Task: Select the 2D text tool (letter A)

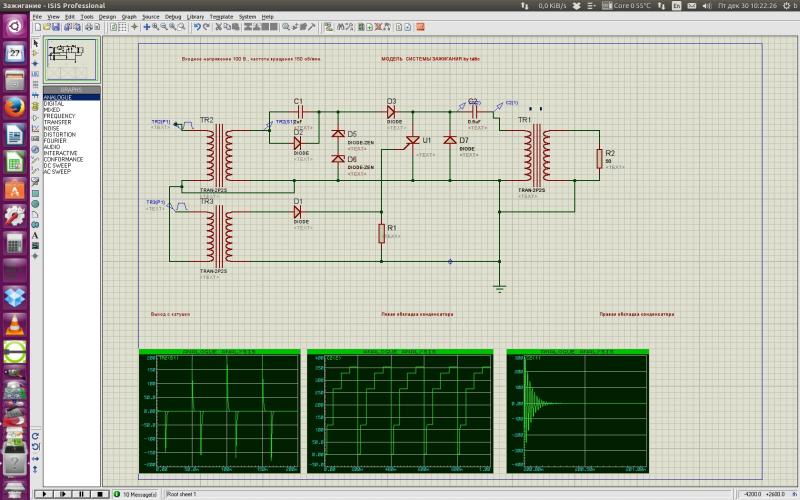Action: click(36, 234)
